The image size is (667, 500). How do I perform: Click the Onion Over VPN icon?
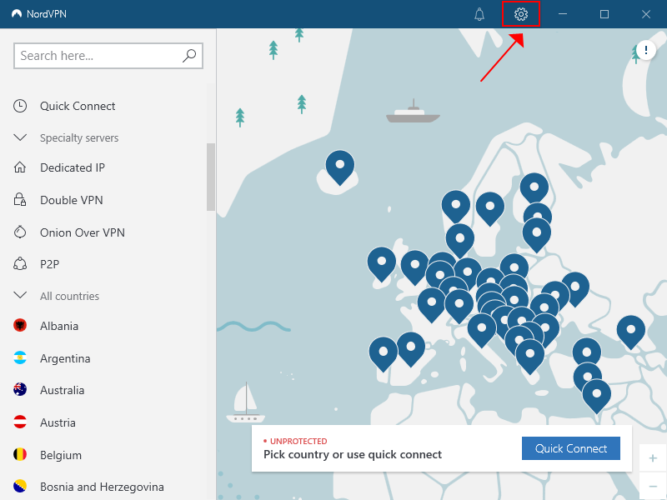(20, 232)
